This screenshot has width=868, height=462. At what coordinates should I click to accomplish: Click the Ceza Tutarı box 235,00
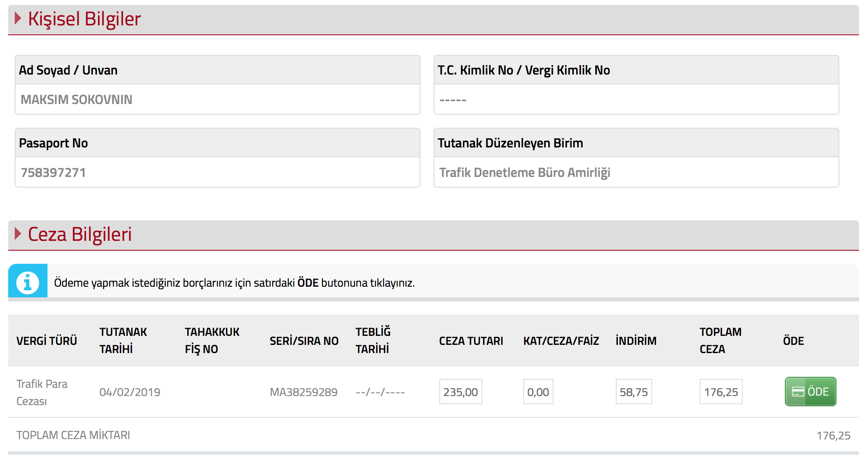point(461,392)
